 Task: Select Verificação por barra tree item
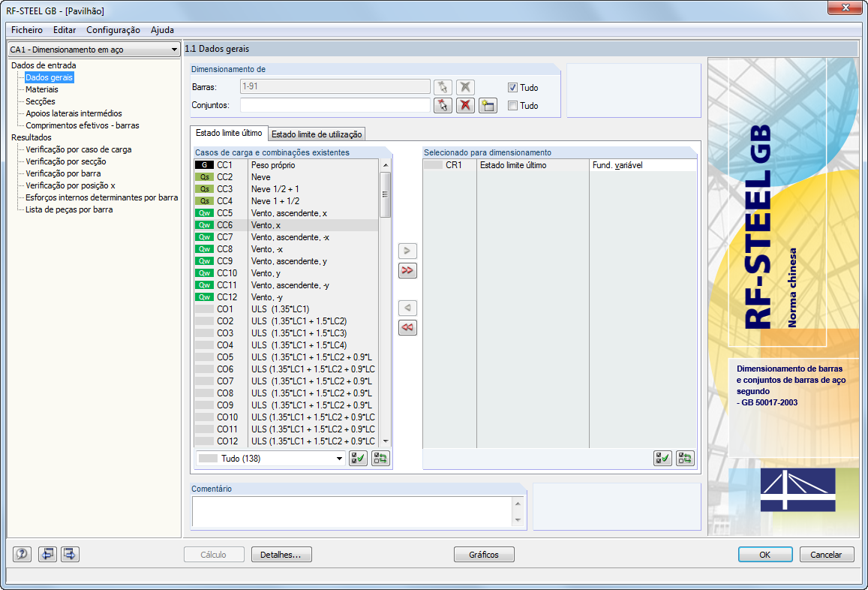[x=63, y=173]
